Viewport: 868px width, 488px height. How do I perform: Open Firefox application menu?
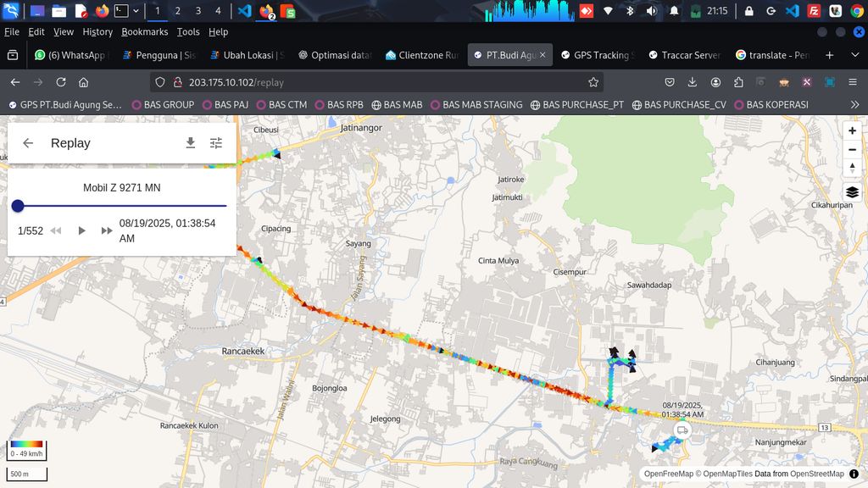[853, 82]
